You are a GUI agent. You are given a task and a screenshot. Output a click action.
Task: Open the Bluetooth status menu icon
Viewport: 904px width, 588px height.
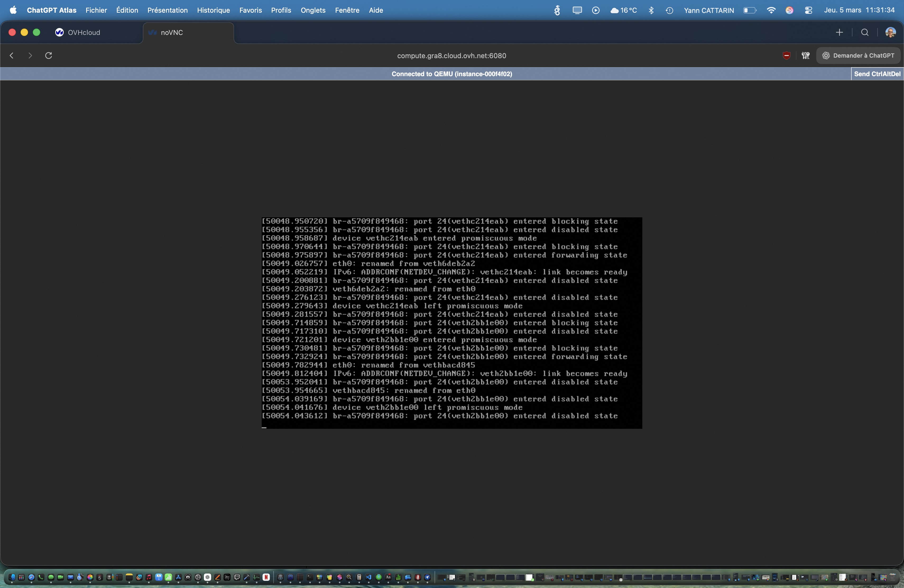[x=651, y=10]
